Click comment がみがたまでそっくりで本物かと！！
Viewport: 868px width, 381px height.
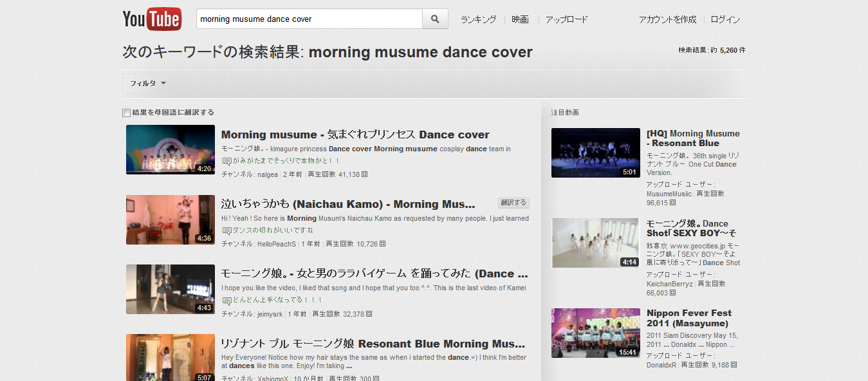[x=286, y=161]
